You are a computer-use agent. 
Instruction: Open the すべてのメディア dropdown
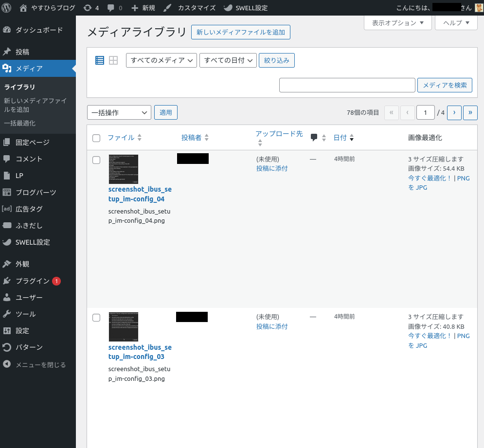(x=161, y=60)
